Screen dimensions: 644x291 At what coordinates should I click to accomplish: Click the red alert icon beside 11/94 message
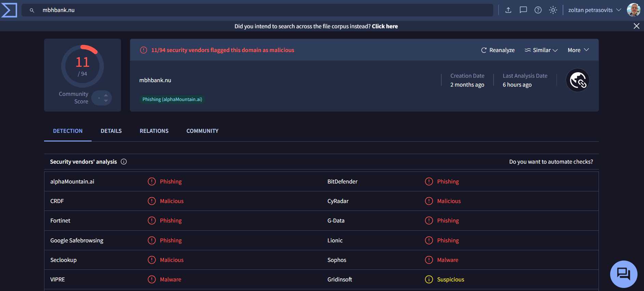[x=144, y=50]
